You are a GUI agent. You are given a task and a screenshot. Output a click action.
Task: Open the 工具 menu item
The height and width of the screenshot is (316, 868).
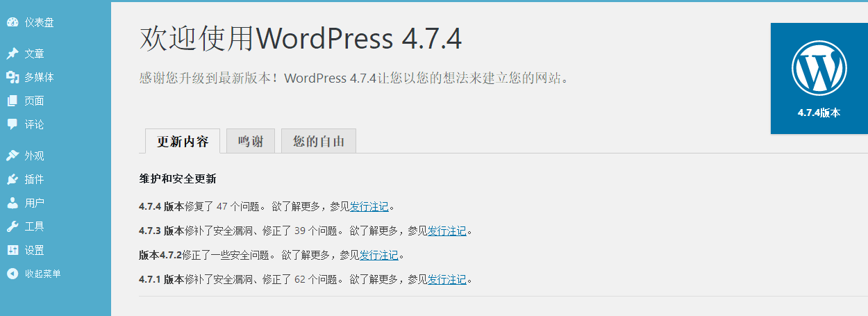[56, 226]
